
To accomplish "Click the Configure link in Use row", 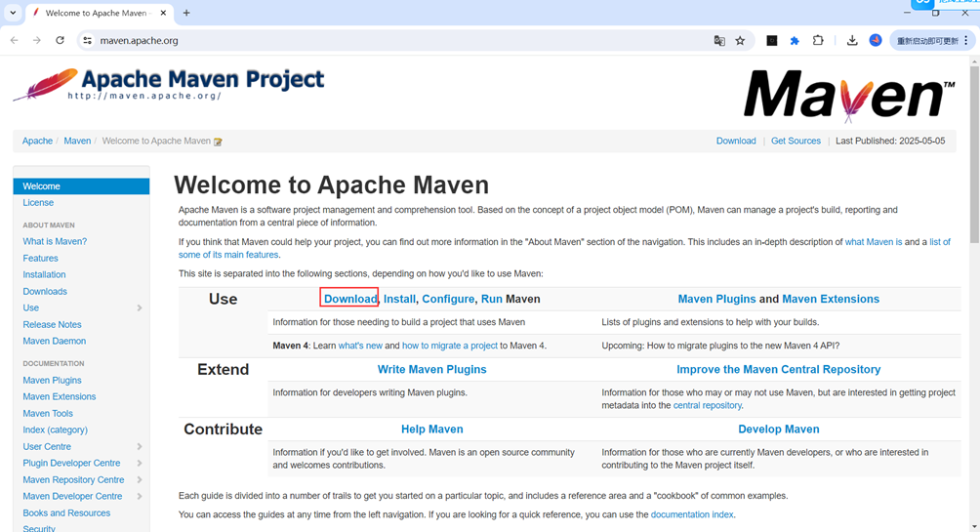I will click(448, 299).
